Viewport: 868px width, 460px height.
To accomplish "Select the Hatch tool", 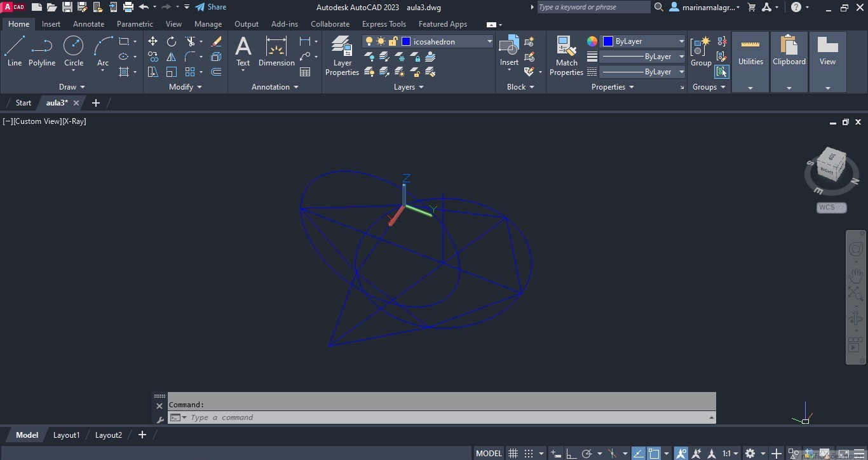I will pyautogui.click(x=124, y=72).
